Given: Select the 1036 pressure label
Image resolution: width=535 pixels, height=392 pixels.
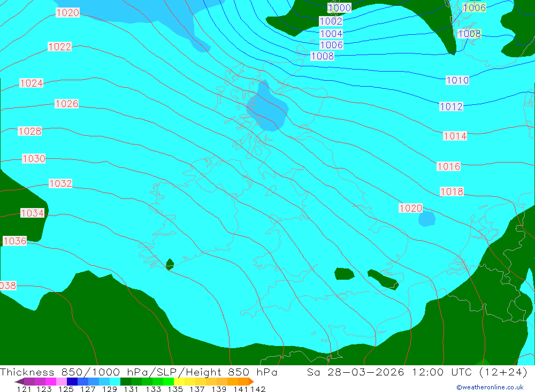Looking at the screenshot, I should 14,241.
